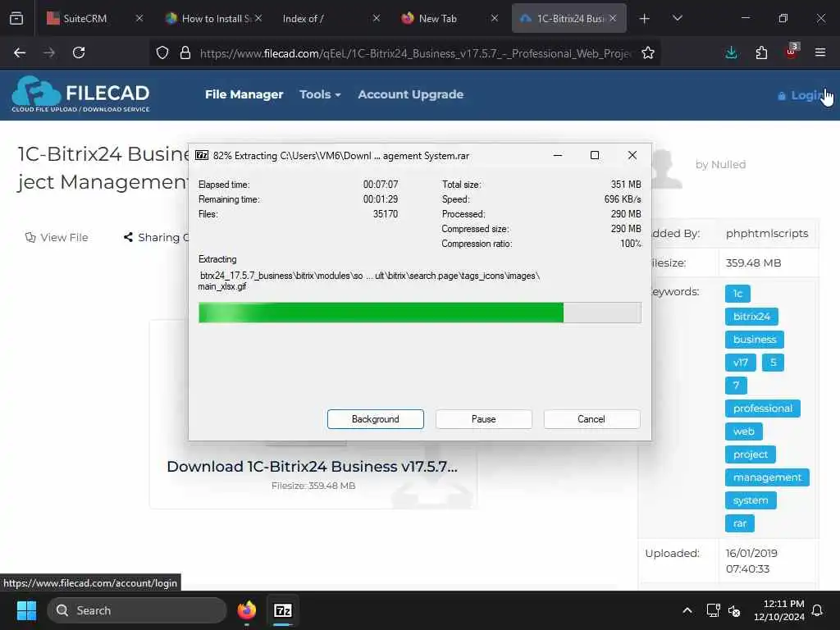This screenshot has width=840, height=630.
Task: Open the Firefox downloads panel
Action: pyautogui.click(x=731, y=52)
